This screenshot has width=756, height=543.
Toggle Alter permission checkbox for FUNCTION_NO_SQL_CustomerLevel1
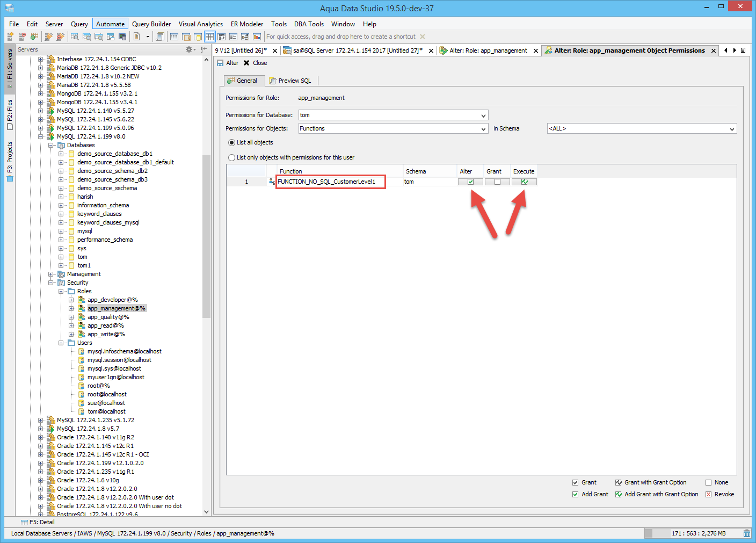(470, 182)
